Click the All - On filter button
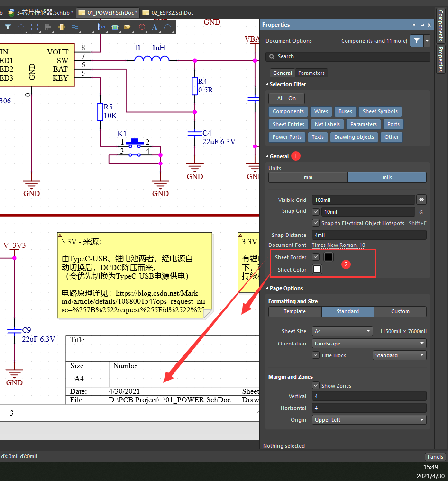448x481 pixels. (286, 98)
